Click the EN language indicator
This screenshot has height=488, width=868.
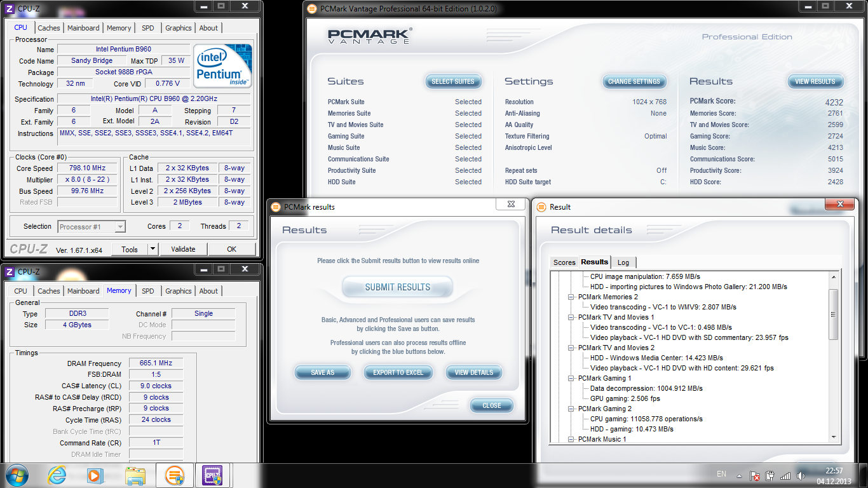721,474
